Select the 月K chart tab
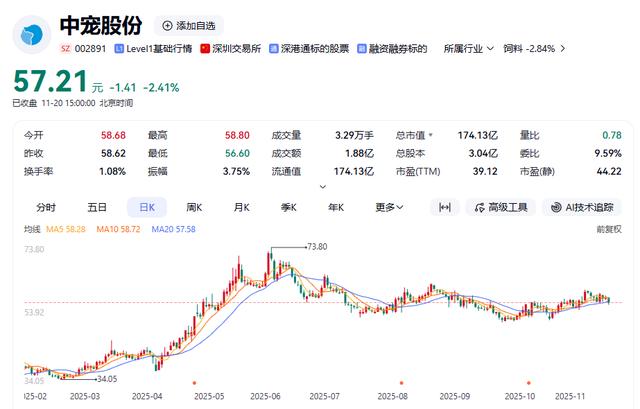The image size is (640, 409). [x=242, y=207]
